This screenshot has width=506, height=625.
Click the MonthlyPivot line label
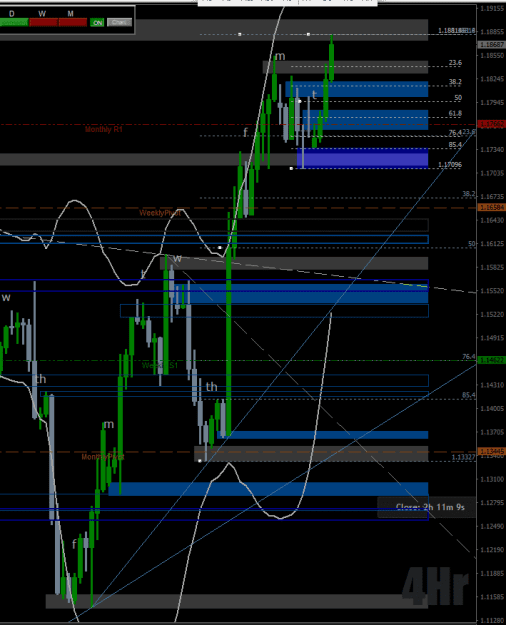pyautogui.click(x=103, y=457)
